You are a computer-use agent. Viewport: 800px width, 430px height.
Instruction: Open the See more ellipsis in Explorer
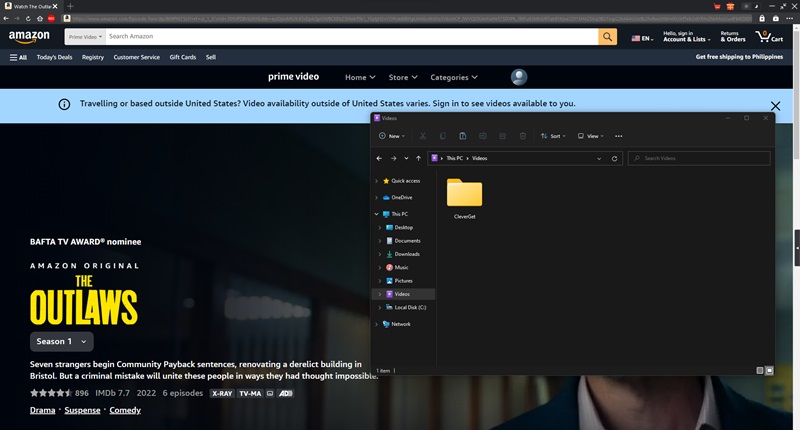618,136
